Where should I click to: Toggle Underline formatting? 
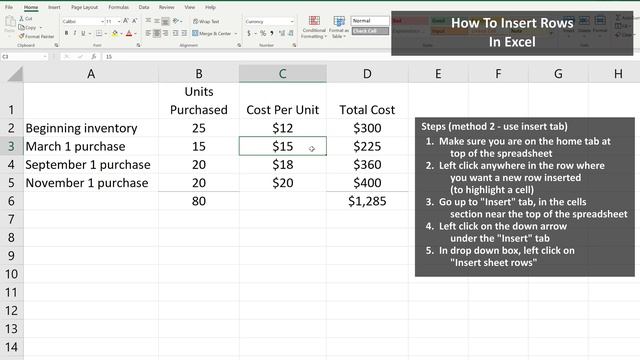click(x=83, y=33)
